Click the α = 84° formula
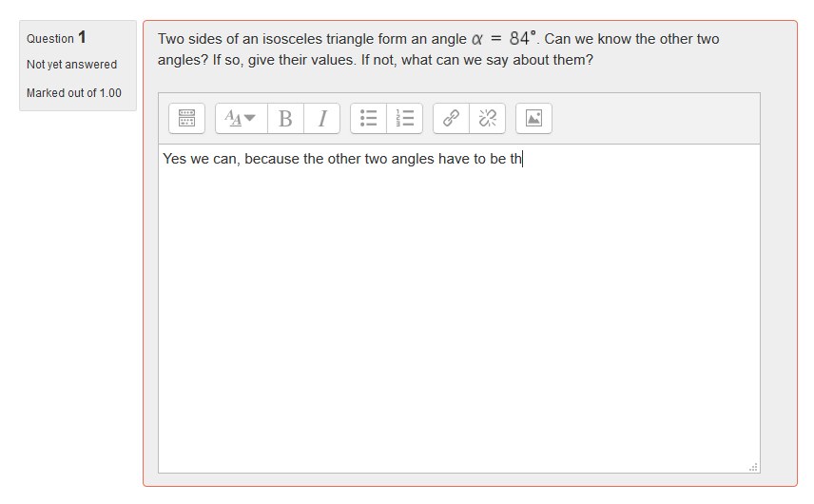Screen dimensions: 814x504 [503, 38]
